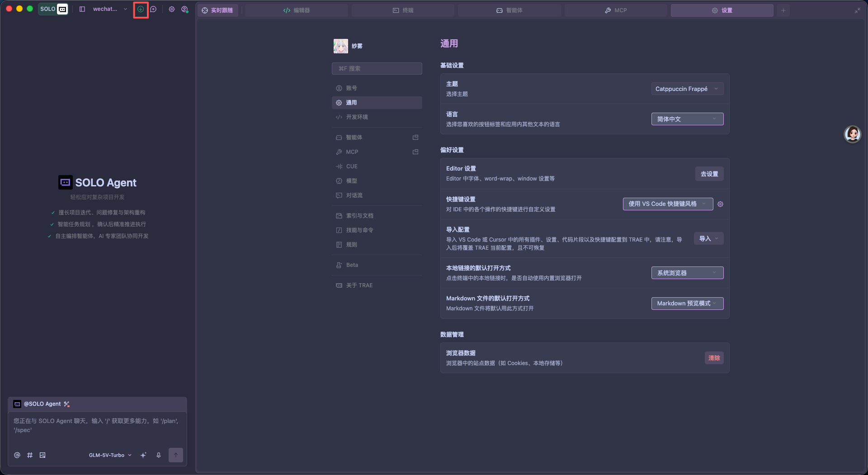
Task: Open 索引与文档 settings section
Action: click(377, 216)
